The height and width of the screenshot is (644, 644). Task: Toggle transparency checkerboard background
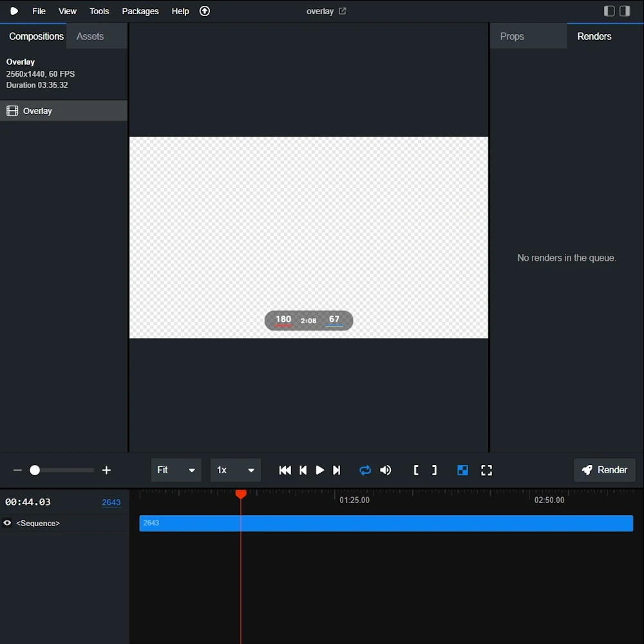pyautogui.click(x=462, y=470)
